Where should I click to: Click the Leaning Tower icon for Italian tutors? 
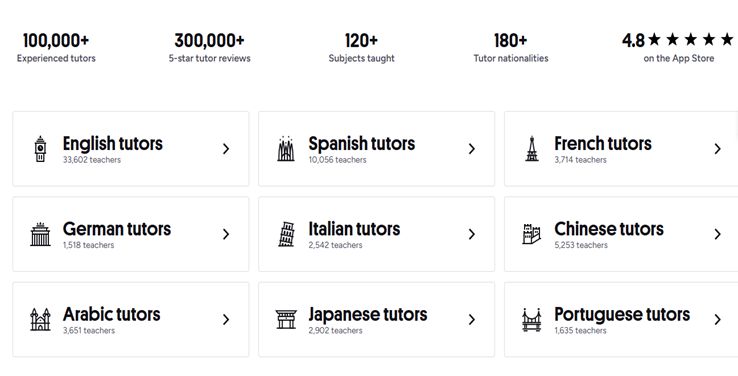(x=286, y=234)
